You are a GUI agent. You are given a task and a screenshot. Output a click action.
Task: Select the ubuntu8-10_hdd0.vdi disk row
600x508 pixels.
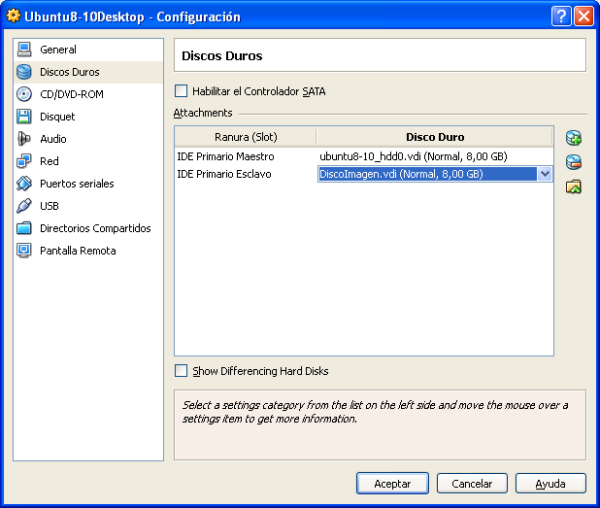click(x=413, y=157)
